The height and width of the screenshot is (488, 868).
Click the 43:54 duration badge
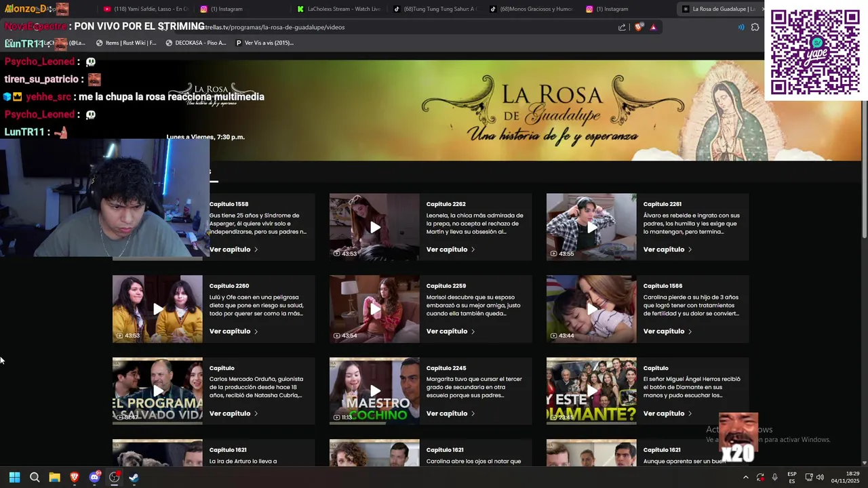[345, 335]
